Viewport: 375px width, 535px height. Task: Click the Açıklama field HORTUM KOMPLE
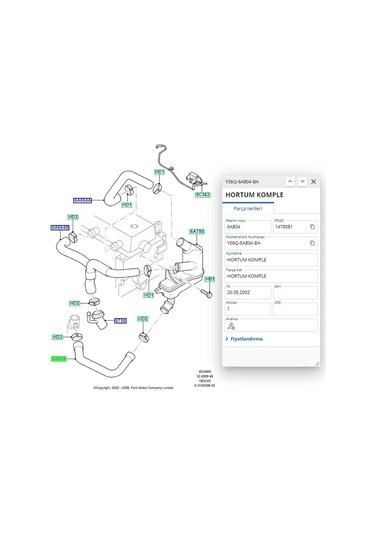click(271, 260)
